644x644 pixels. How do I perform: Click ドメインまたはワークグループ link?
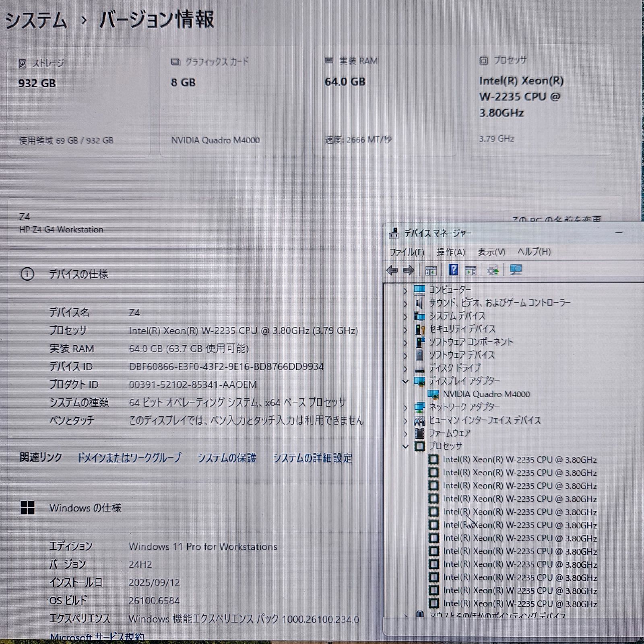[130, 458]
